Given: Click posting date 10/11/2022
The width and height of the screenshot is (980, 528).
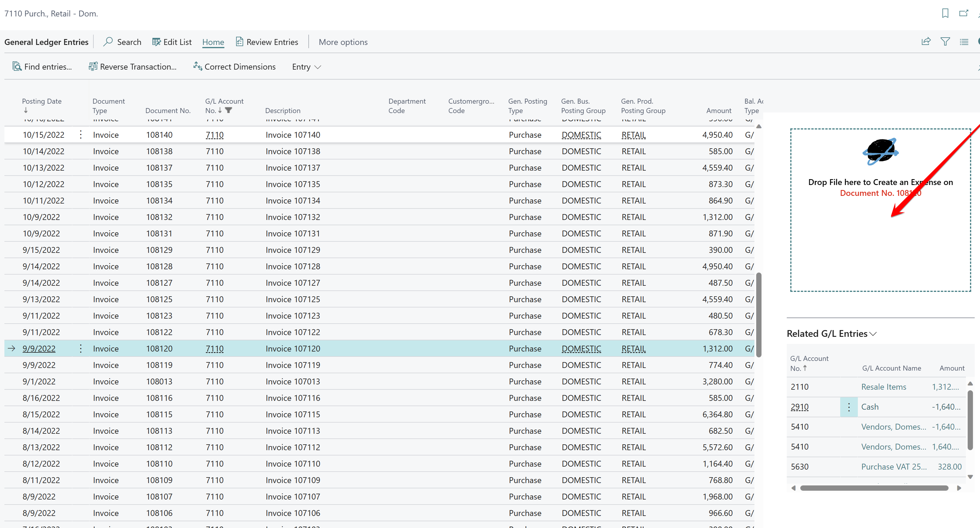Looking at the screenshot, I should [x=43, y=201].
